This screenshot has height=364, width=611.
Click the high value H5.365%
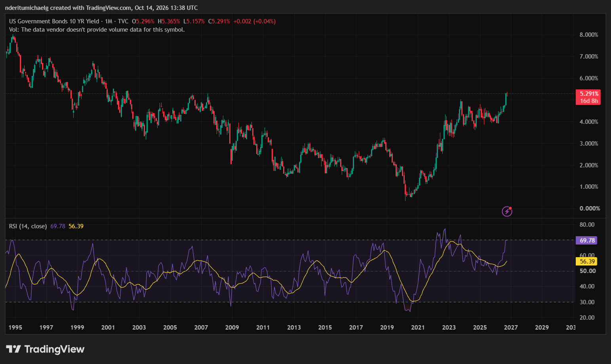169,21
